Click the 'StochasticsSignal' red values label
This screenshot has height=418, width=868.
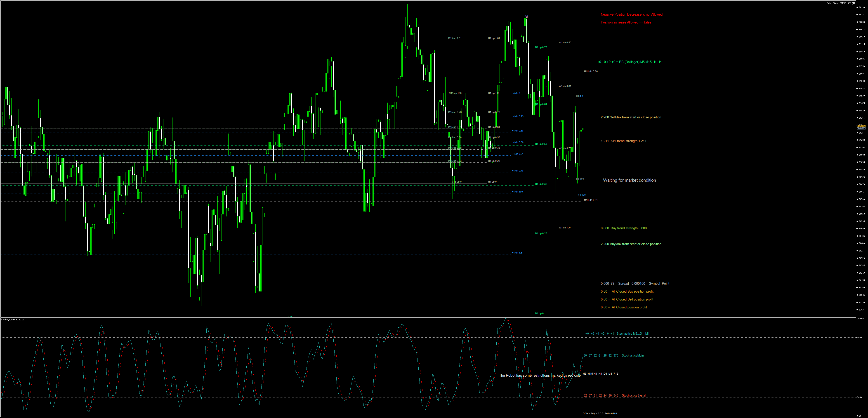[x=614, y=395]
